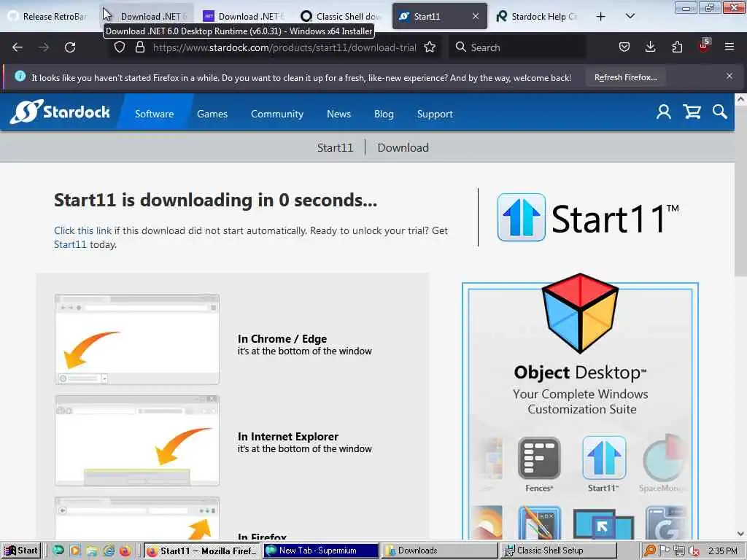Click the 'Click this link' download link

tap(82, 230)
